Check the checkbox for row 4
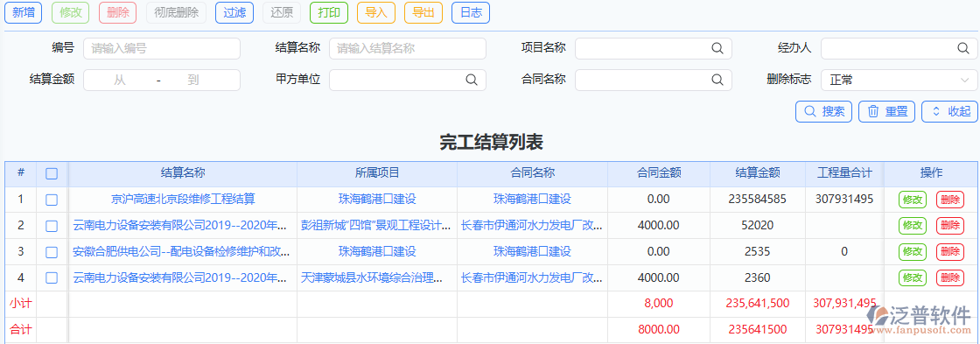The width and height of the screenshot is (980, 344). 52,277
